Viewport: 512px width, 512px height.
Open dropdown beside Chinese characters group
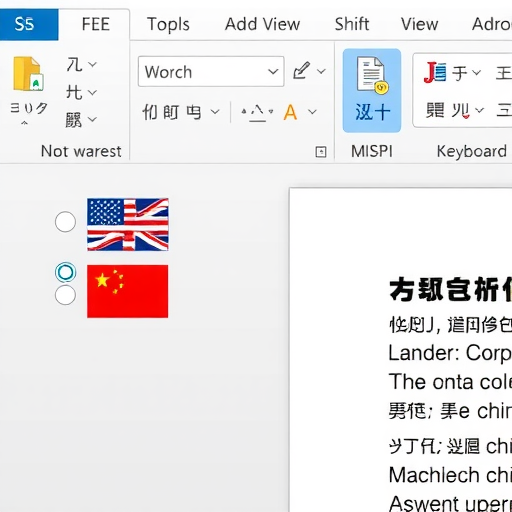point(215,112)
